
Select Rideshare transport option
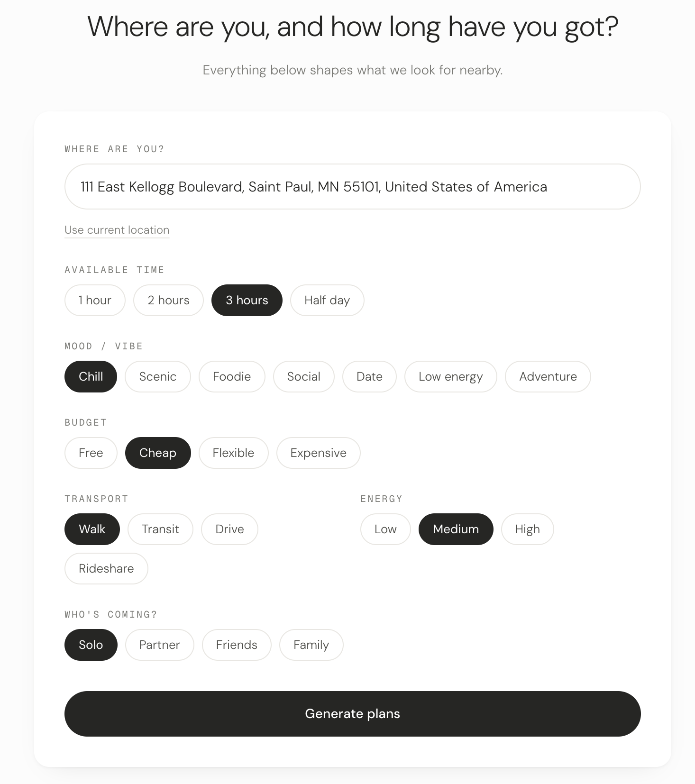click(x=106, y=568)
